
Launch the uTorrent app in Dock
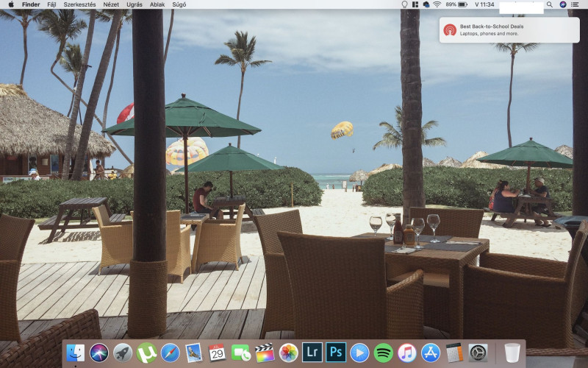coord(146,353)
